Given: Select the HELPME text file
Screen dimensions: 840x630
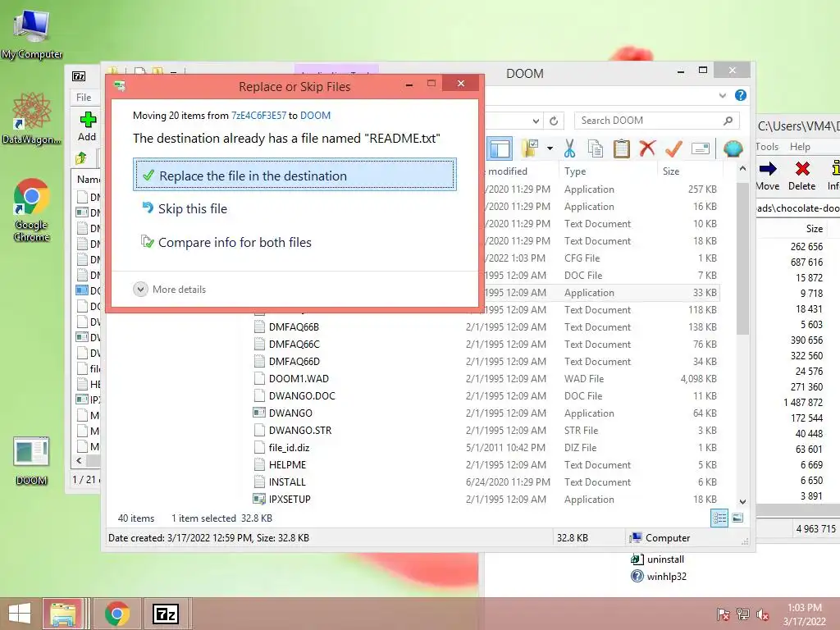Looking at the screenshot, I should tap(287, 465).
